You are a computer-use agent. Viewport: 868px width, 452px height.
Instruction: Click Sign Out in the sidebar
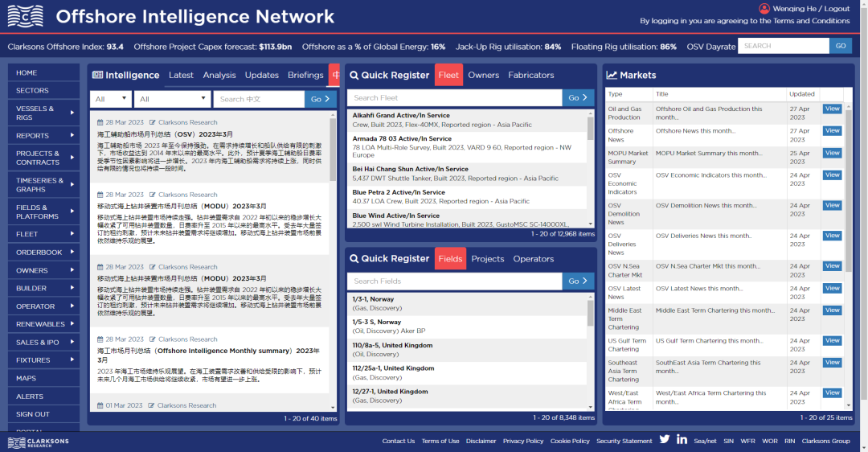[x=43, y=413]
